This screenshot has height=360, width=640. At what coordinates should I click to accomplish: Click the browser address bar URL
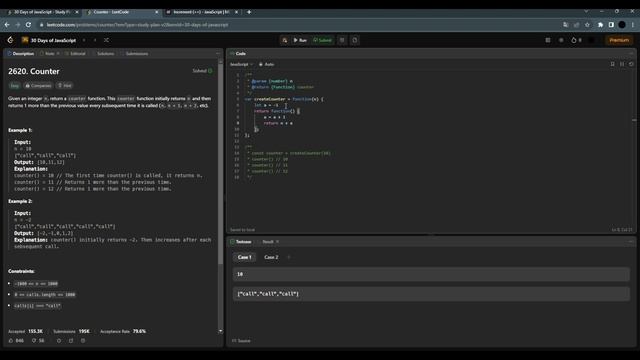coord(137,25)
